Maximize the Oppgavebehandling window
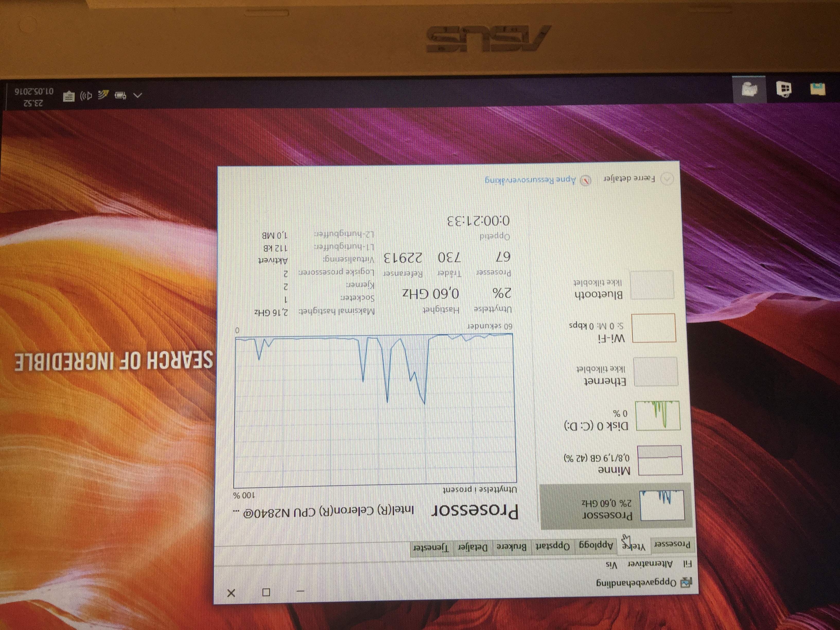This screenshot has height=630, width=840. click(x=266, y=592)
